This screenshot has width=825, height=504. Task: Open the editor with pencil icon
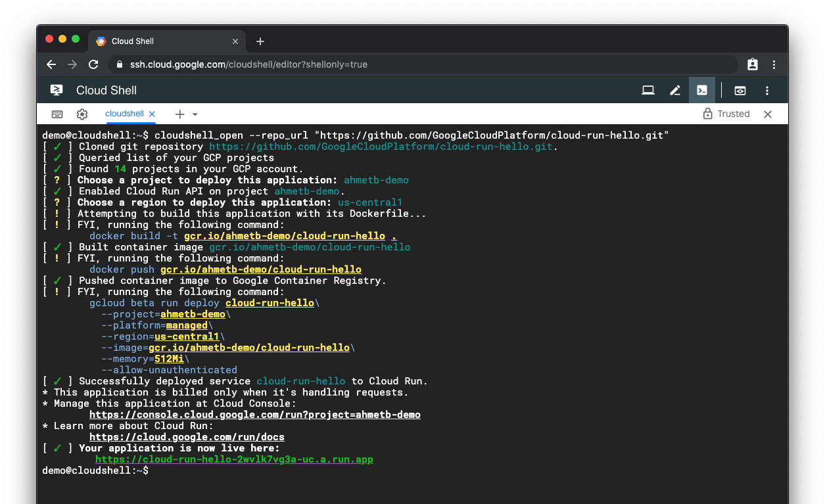pos(675,90)
